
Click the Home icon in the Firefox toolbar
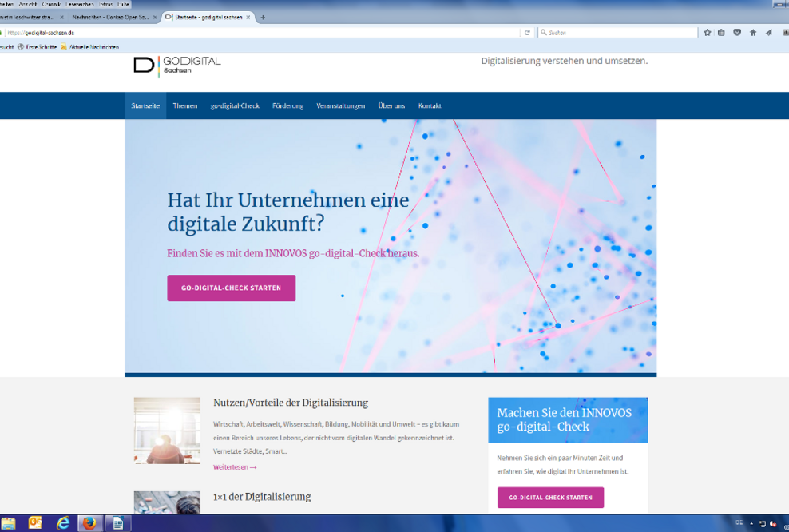tap(754, 33)
